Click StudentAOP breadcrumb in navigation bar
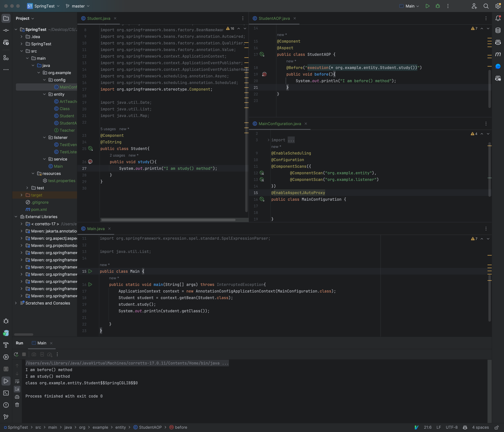The width and height of the screenshot is (504, 432). pyautogui.click(x=147, y=427)
